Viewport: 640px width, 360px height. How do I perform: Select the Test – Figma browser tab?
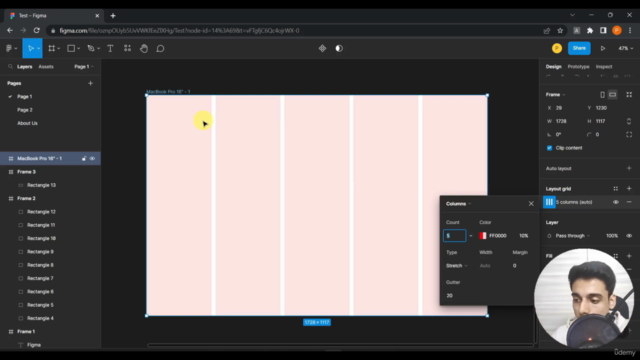pos(53,16)
